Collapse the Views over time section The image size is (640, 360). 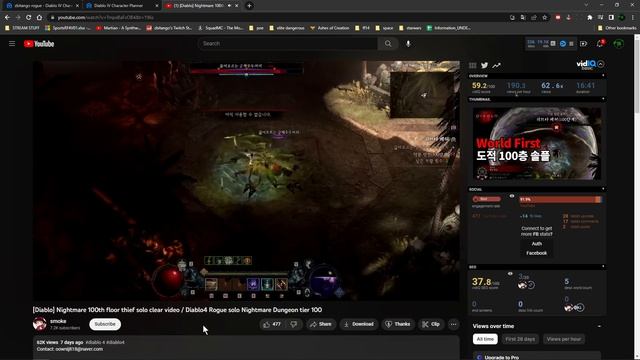599,326
